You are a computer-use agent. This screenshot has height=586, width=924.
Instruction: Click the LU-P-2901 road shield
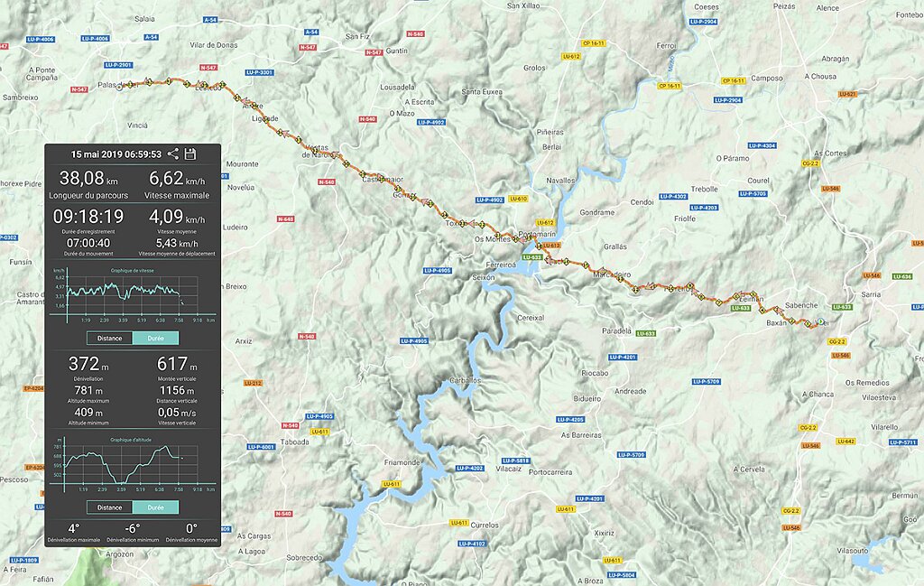[x=118, y=65]
